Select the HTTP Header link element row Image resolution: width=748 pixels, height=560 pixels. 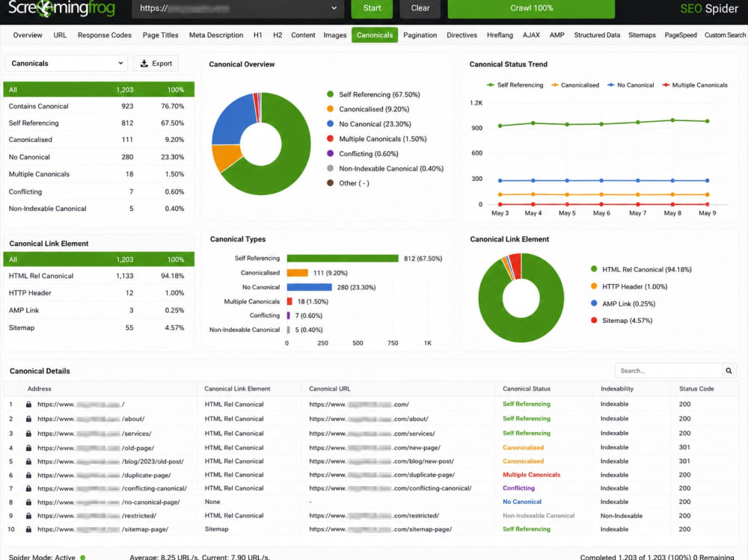[x=99, y=293]
